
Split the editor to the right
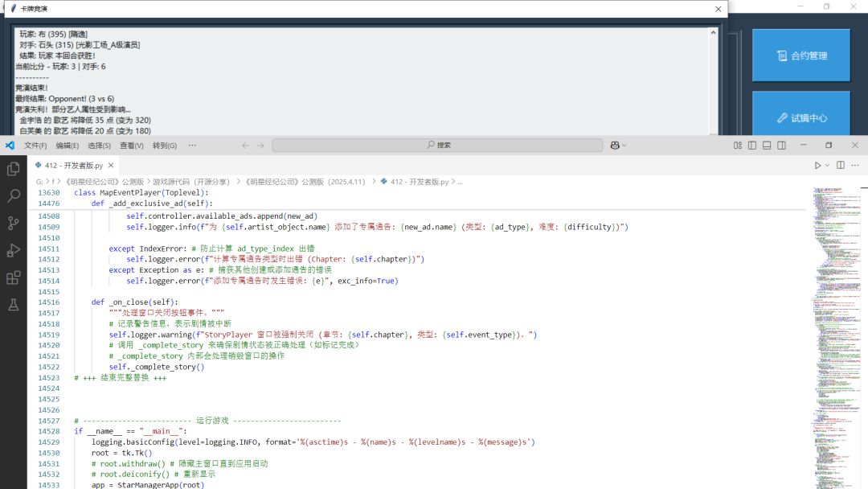click(841, 165)
